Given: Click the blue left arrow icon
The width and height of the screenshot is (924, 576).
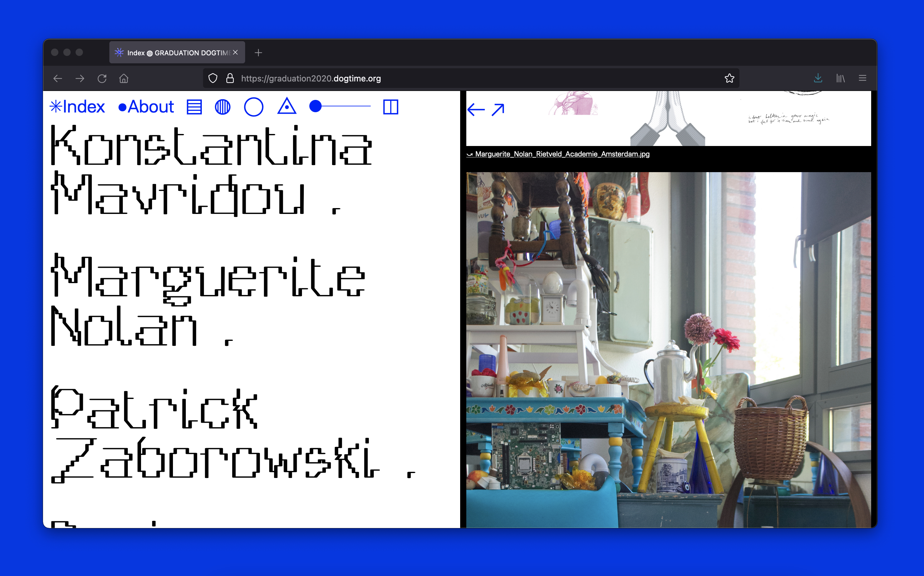Looking at the screenshot, I should 476,110.
